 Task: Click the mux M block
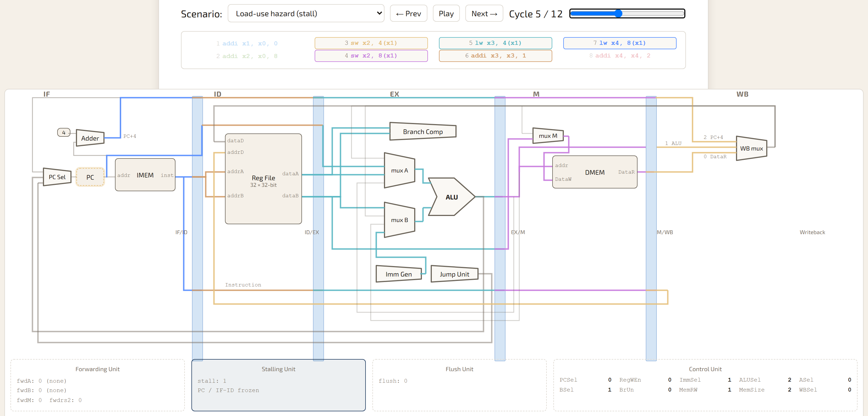tap(548, 136)
